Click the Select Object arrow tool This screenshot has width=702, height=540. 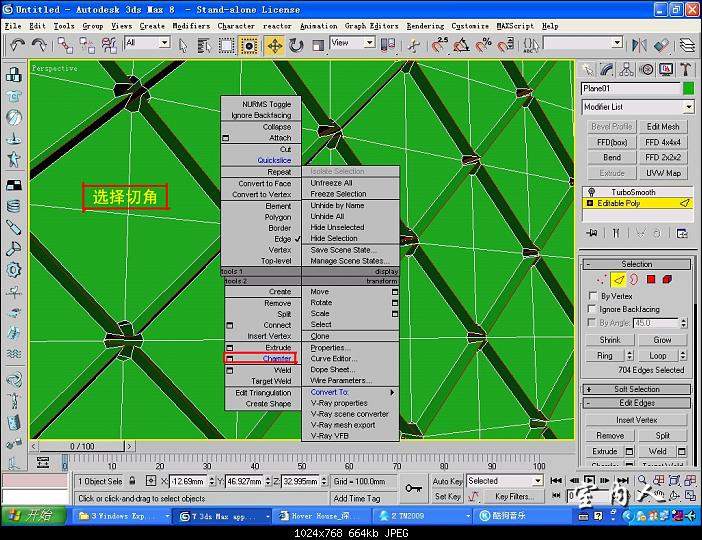tap(183, 46)
